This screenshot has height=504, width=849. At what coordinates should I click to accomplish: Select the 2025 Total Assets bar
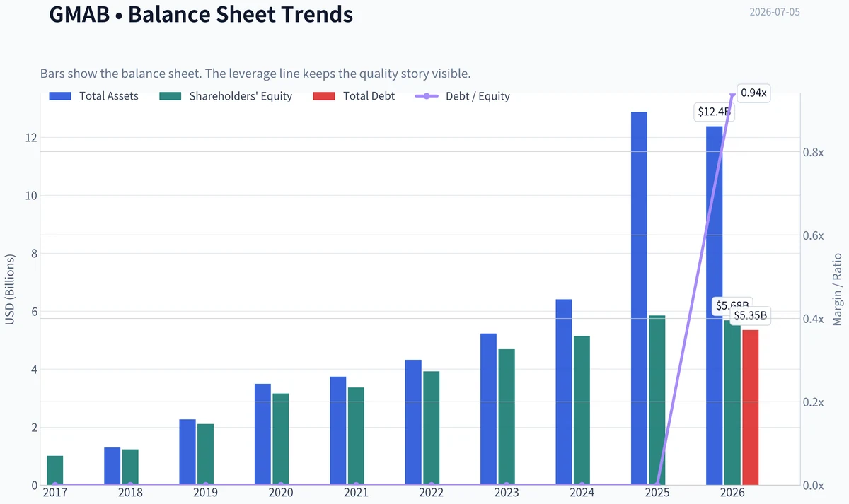639,298
